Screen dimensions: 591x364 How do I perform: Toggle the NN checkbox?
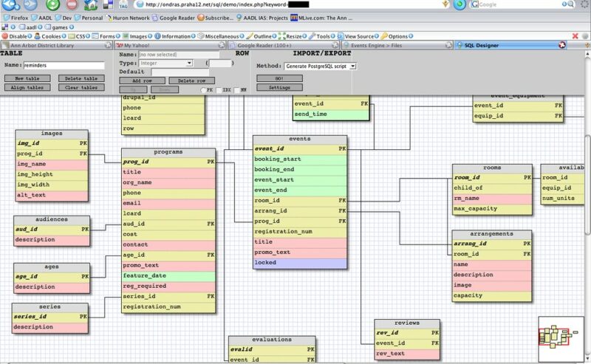(x=236, y=90)
